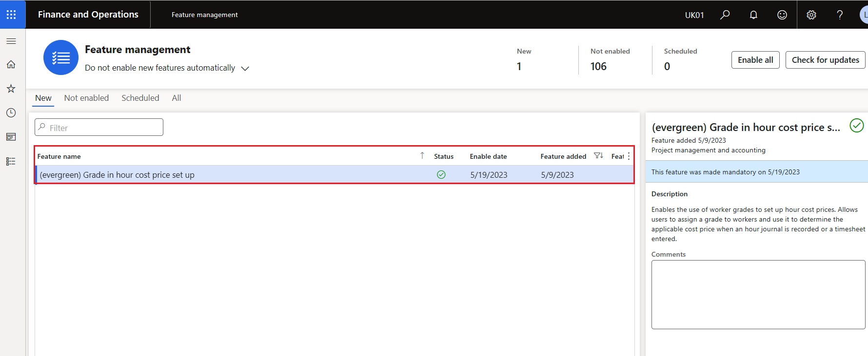The height and width of the screenshot is (356, 868).
Task: Click the Not enabled 106 tile
Action: coord(610,59)
